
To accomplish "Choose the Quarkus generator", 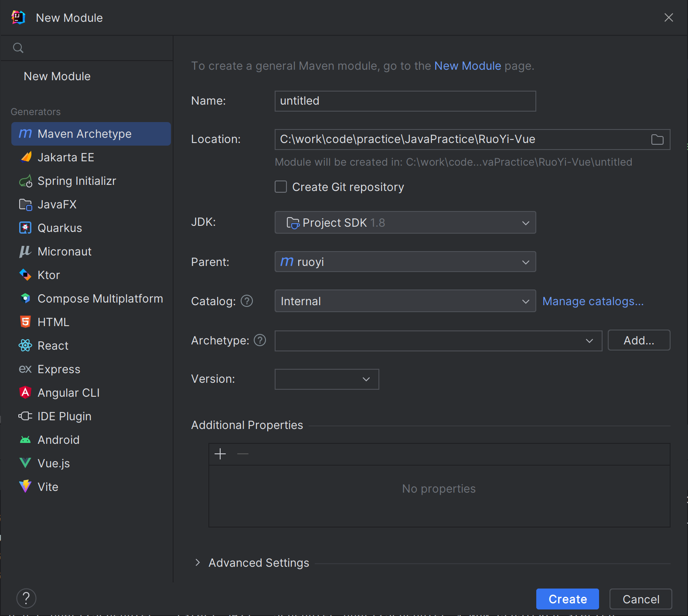I will click(60, 228).
